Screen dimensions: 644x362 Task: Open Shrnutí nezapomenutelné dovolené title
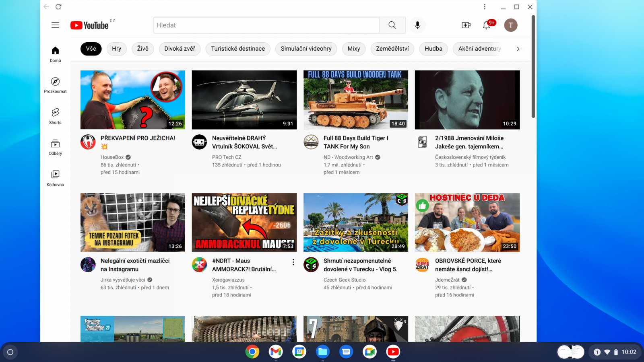click(x=360, y=265)
